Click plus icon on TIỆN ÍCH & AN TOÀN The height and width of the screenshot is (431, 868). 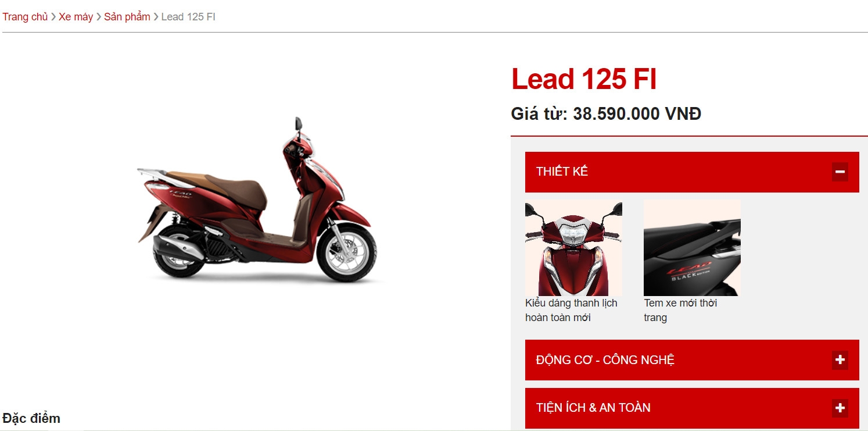pos(840,408)
